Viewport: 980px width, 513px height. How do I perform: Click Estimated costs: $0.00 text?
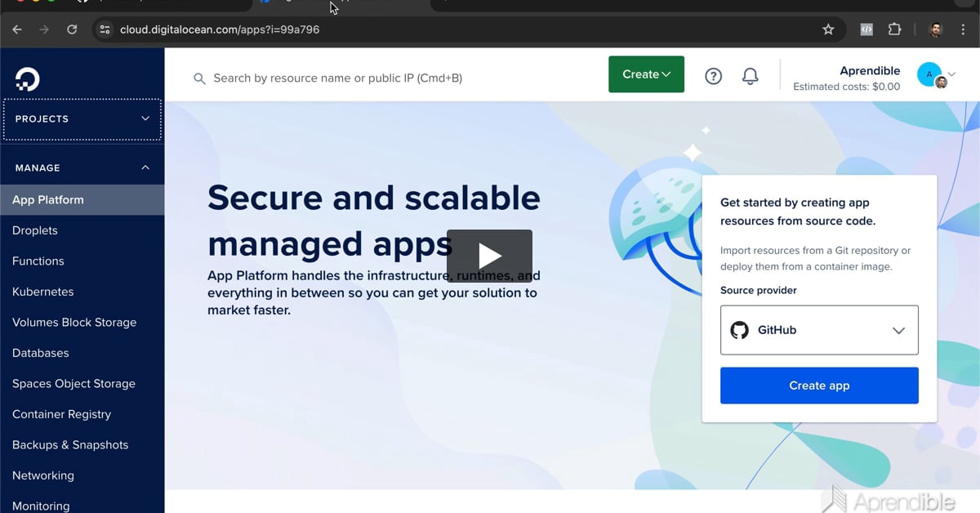847,87
